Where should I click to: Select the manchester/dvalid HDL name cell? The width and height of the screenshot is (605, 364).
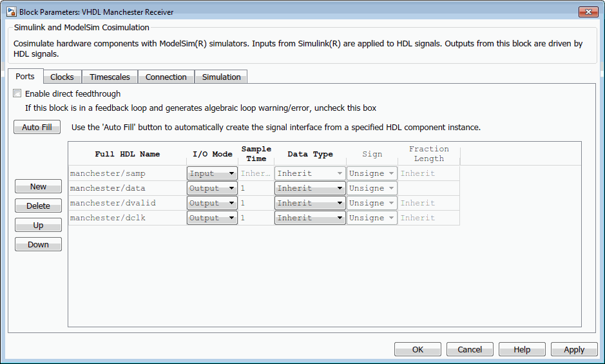click(128, 203)
